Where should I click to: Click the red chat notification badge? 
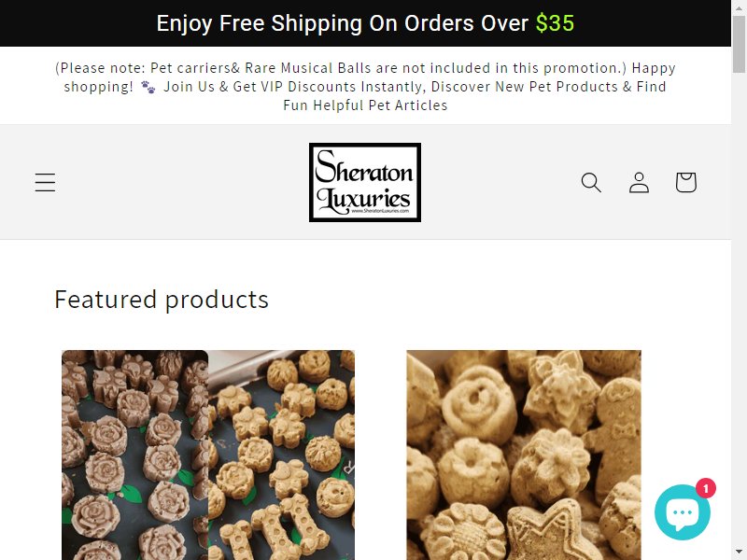[x=706, y=488]
